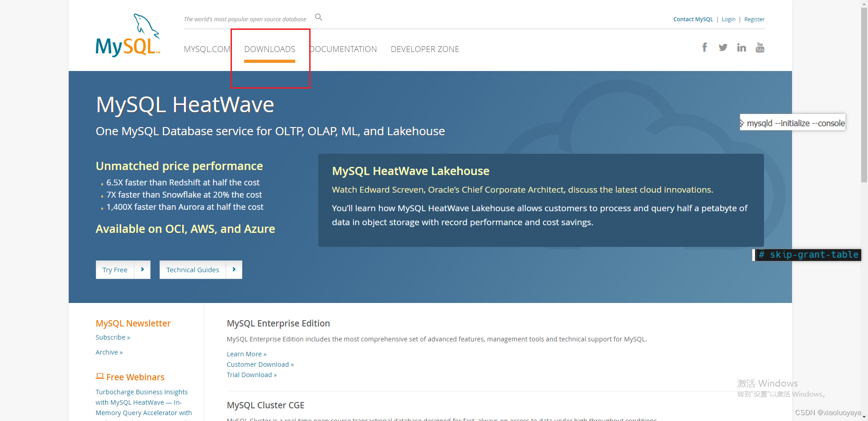Click the MySQL Newsletter heading

coord(133,323)
